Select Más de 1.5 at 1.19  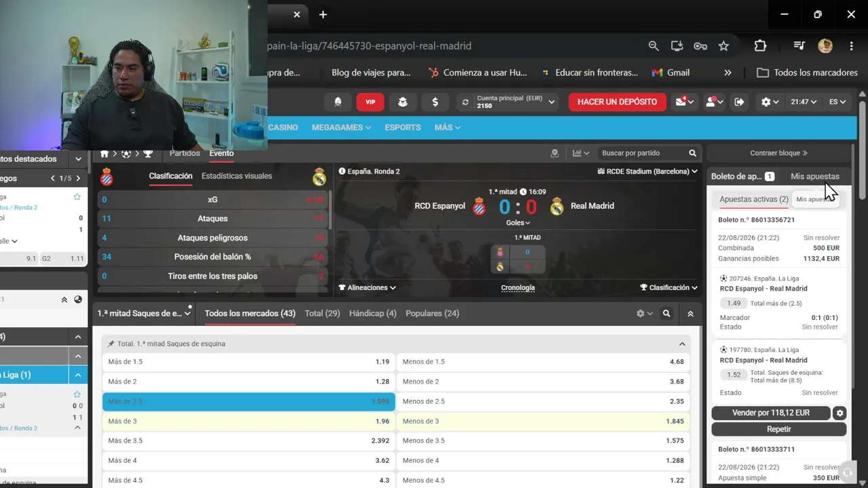click(x=249, y=362)
